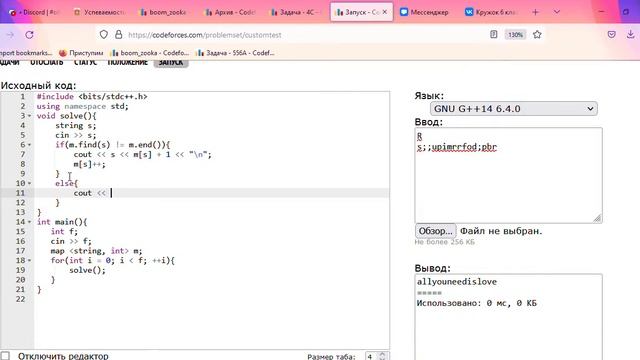Select the ЗАПУСК menu item
Image resolution: width=640 pixels, height=360 pixels.
click(171, 62)
